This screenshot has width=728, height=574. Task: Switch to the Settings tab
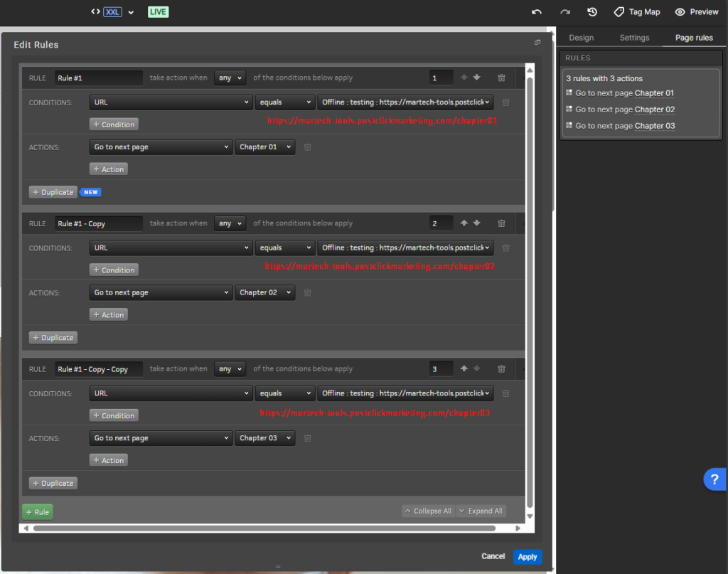[x=634, y=38]
